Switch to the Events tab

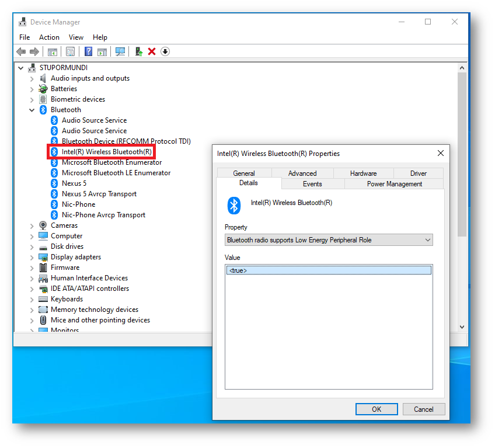point(312,184)
